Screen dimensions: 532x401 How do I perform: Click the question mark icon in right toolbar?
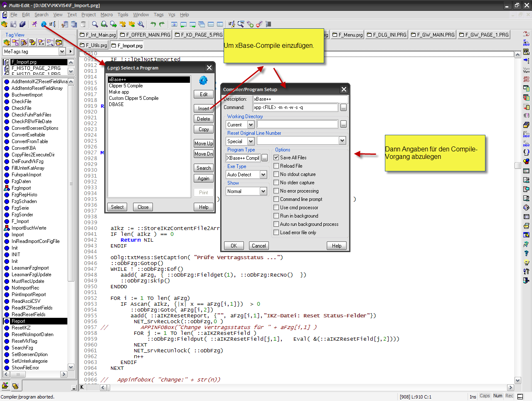point(526,253)
